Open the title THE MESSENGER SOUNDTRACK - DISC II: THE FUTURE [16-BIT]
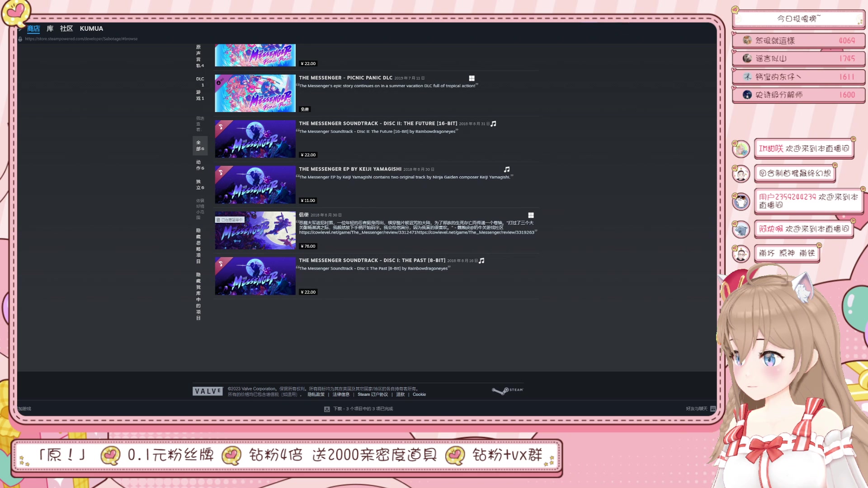 point(378,123)
